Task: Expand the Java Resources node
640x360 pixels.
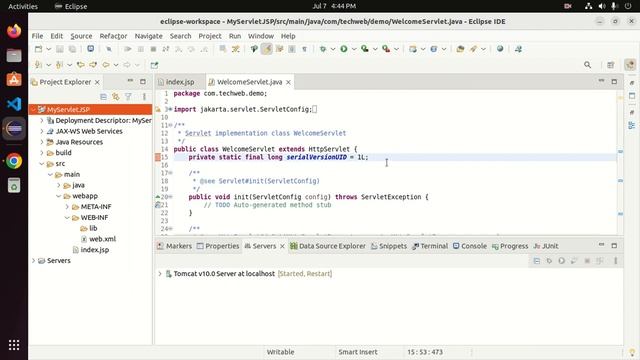Action: tap(42, 142)
